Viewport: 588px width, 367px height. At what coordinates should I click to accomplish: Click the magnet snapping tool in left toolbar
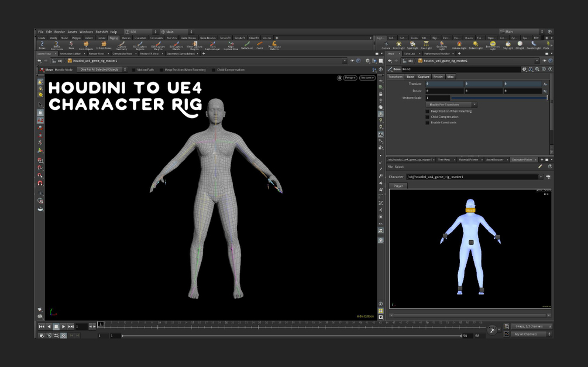[40, 183]
